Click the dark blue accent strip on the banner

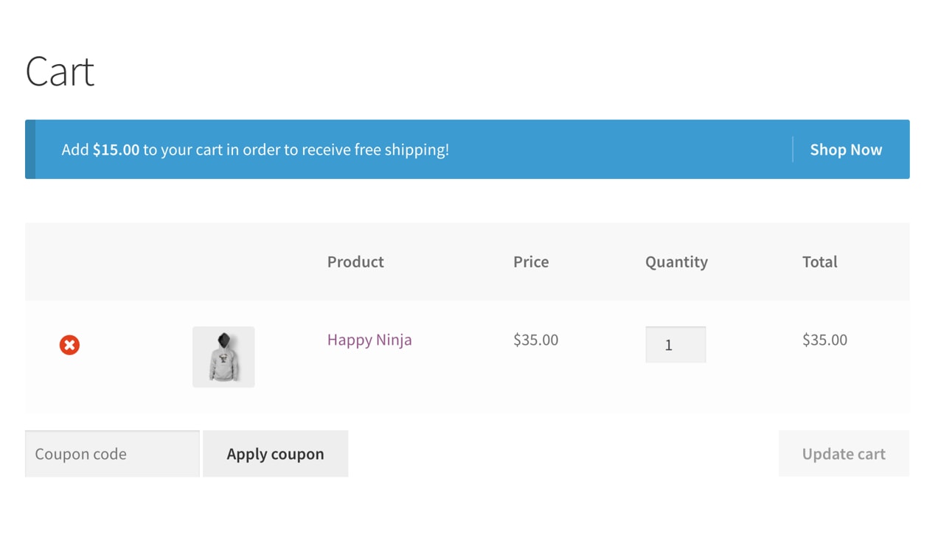[x=30, y=150]
